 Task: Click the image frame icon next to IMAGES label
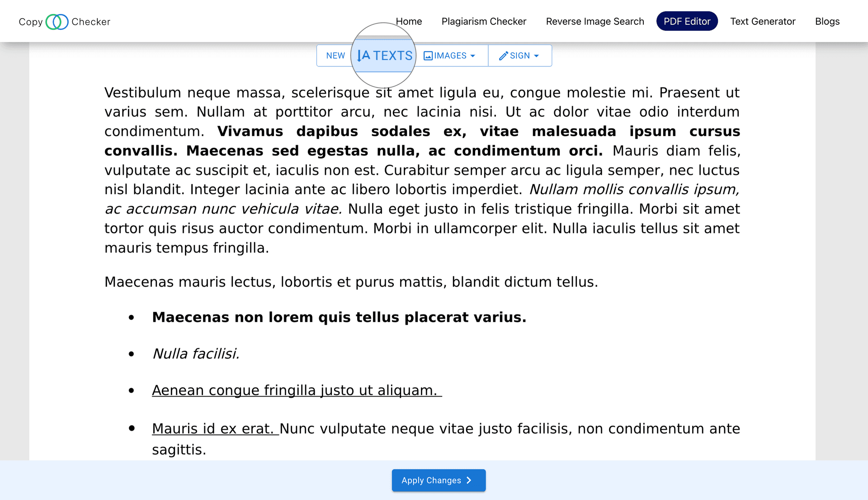coord(428,56)
